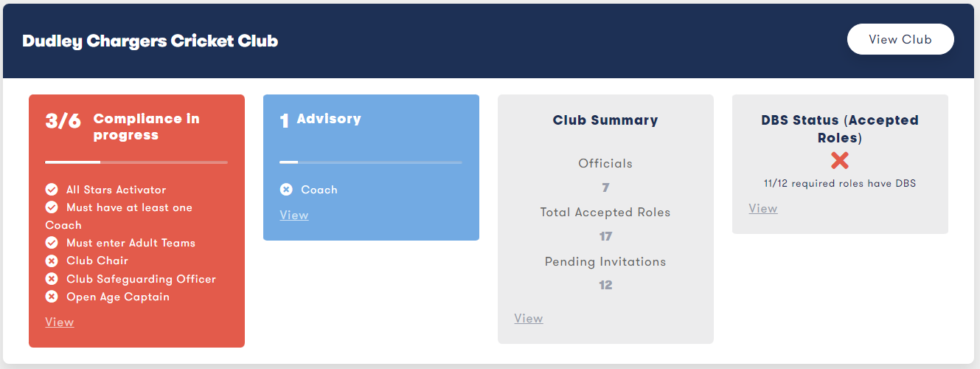Screen dimensions: 980x369
Task: Click the Pending Invitations count of 12
Action: 605,285
